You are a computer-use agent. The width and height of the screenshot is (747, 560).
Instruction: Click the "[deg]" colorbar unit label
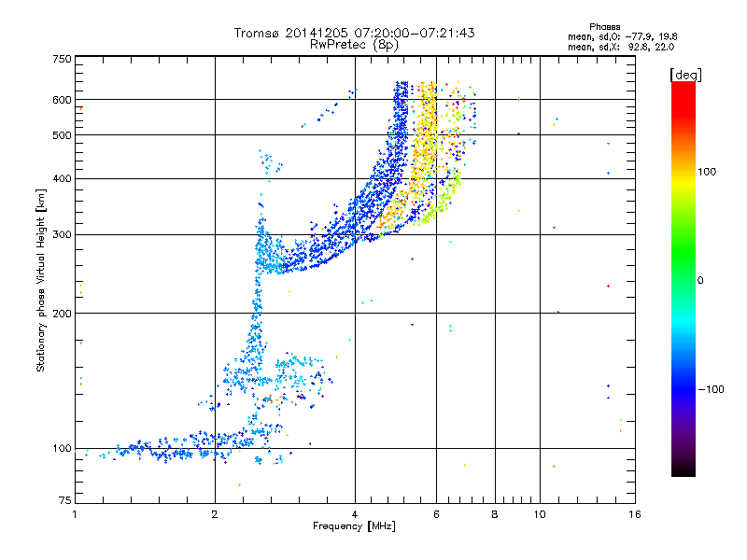pyautogui.click(x=685, y=76)
